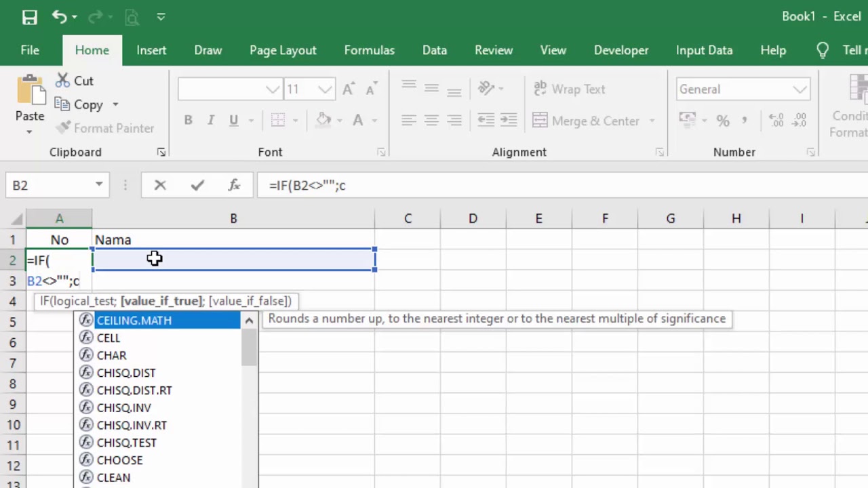The height and width of the screenshot is (488, 868).
Task: Open Clipboard pane dialog launcher
Action: [x=161, y=152]
